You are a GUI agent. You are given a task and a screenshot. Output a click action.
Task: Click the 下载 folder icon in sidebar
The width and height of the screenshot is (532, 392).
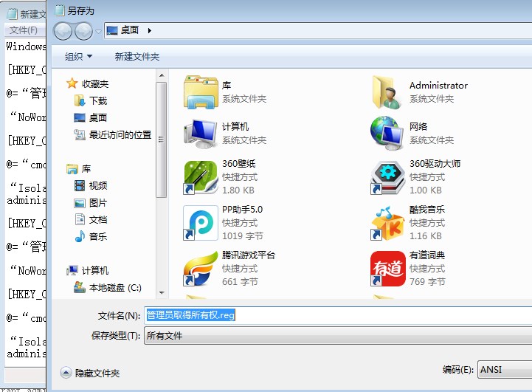pyautogui.click(x=80, y=100)
